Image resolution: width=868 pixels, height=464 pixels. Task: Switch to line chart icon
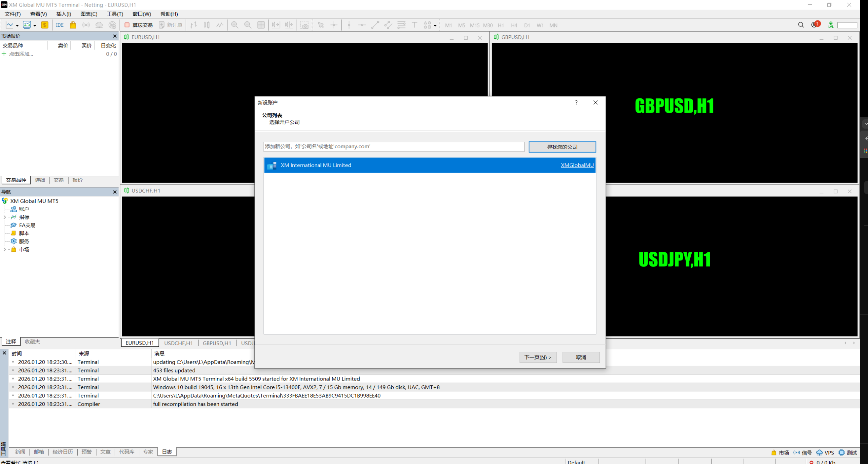[x=220, y=25]
